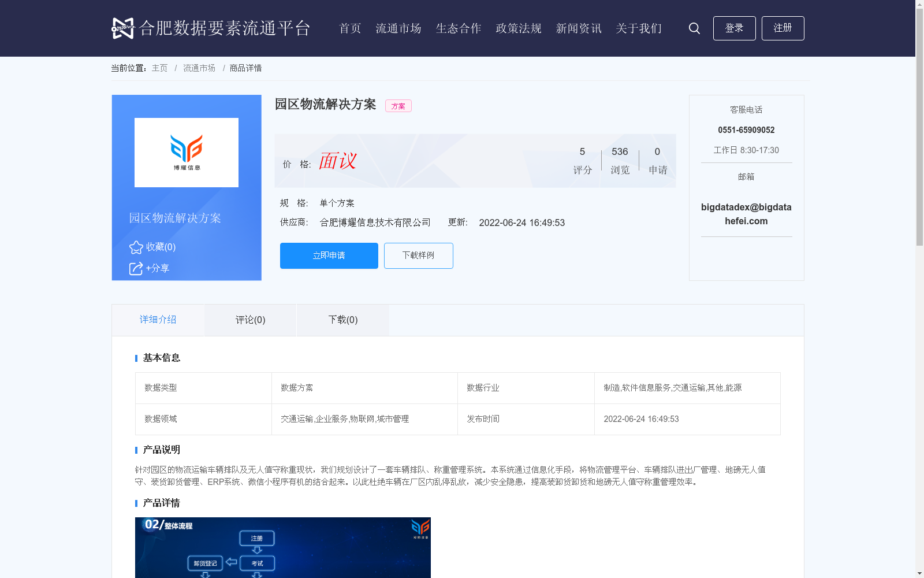This screenshot has width=924, height=578.
Task: Click the share arrow icon
Action: point(136,268)
